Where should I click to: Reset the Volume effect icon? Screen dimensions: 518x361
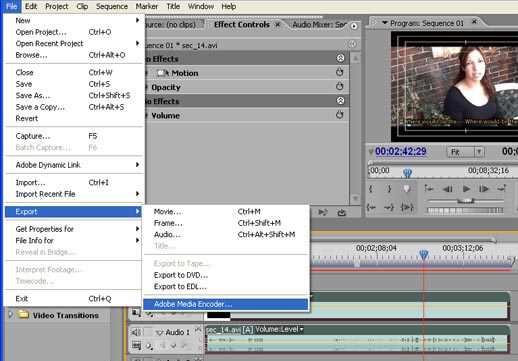340,115
